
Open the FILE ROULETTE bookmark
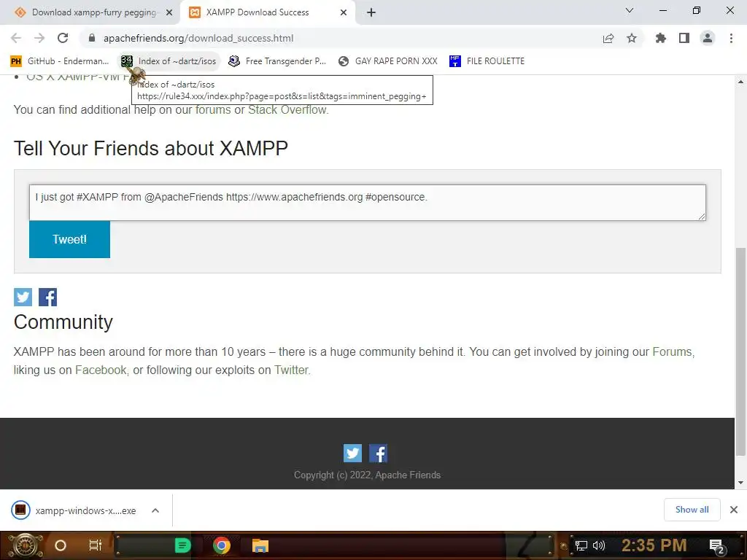coord(487,61)
